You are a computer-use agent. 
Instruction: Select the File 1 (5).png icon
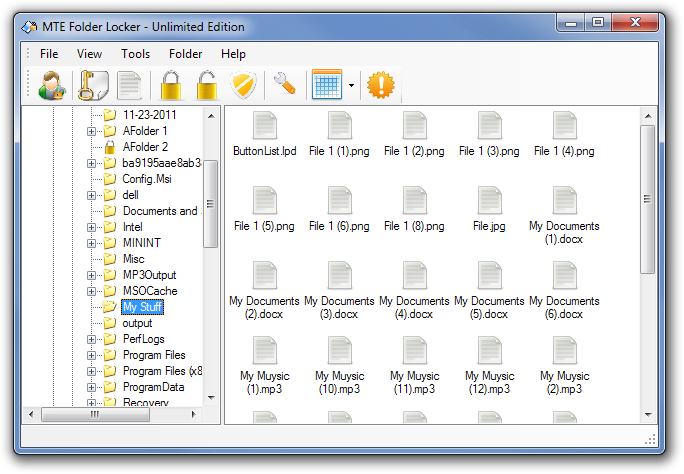tap(265, 201)
